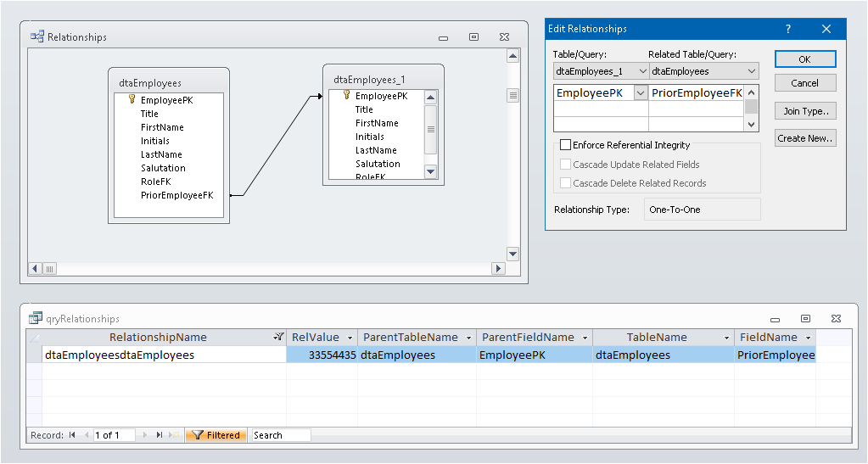Click the record number field '1 of 1'
This screenshot has width=868, height=464.
(x=114, y=435)
